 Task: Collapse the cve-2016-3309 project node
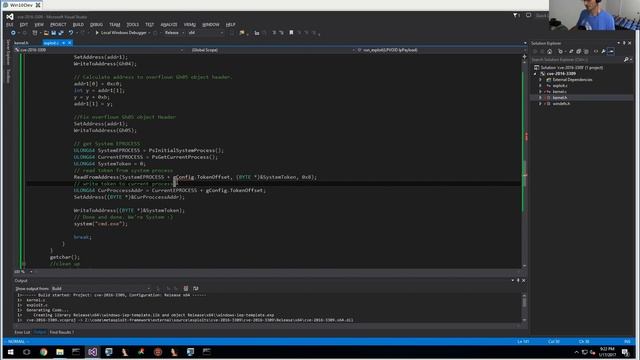tap(536, 74)
